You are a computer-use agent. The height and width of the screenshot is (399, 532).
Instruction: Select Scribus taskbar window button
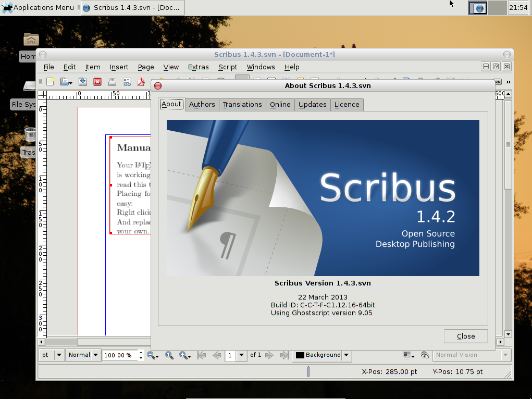point(133,7)
